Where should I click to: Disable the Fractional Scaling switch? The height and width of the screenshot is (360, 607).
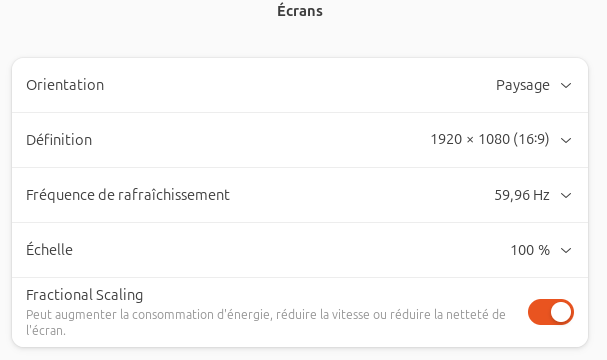551,312
